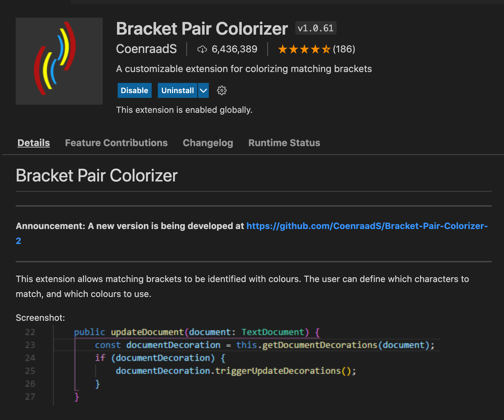Open the Runtime Status tab
The image size is (504, 420).
pyautogui.click(x=284, y=143)
